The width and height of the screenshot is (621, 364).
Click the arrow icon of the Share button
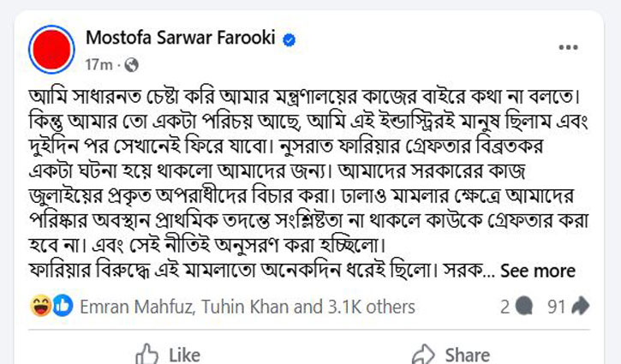[423, 353]
